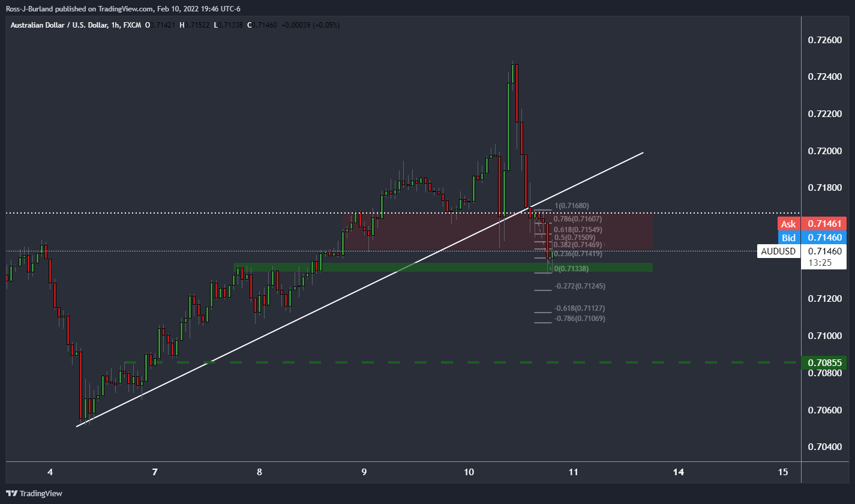Click the Fibonacci 0.236(0.71419) level label
The width and height of the screenshot is (855, 504).
pos(578,254)
